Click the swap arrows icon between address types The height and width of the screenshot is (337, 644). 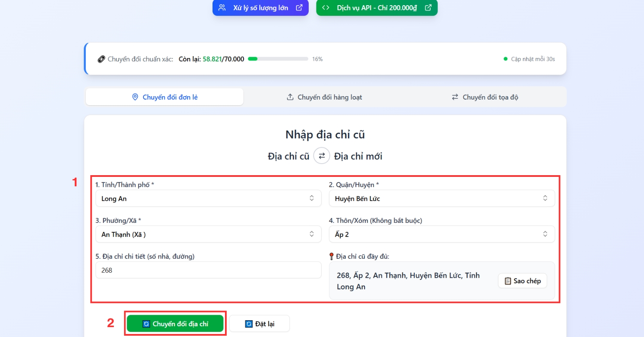(x=322, y=156)
